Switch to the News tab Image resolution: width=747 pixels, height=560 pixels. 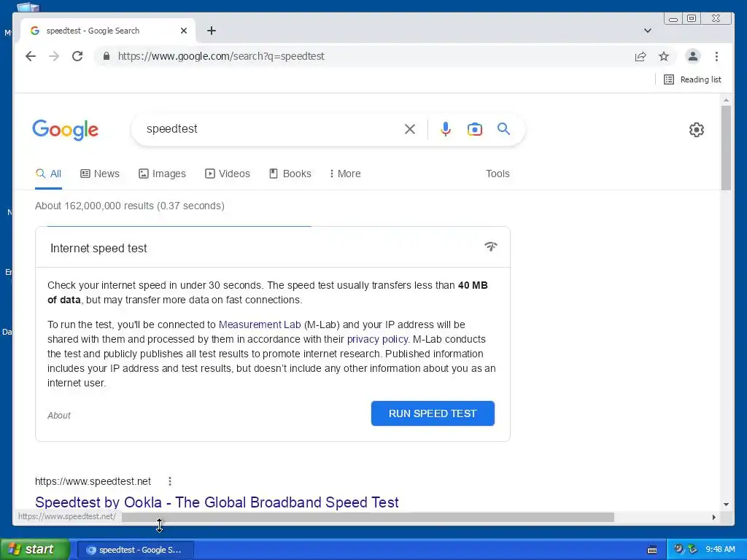(100, 174)
